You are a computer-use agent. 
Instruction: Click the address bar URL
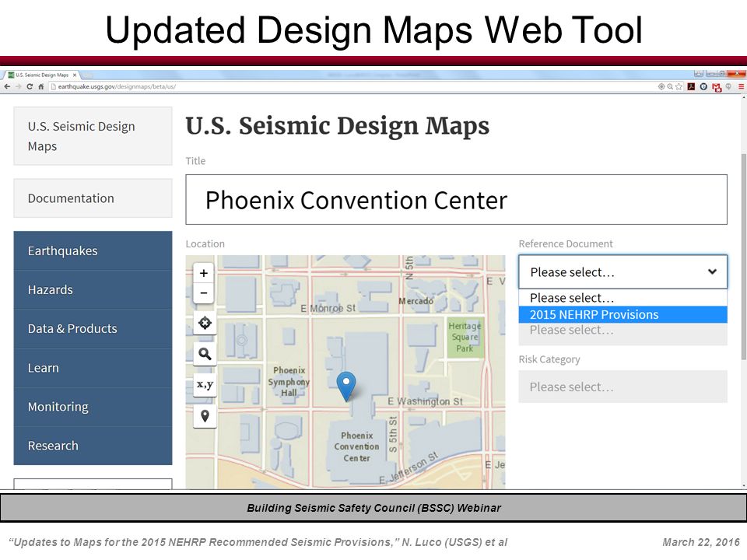coord(117,86)
